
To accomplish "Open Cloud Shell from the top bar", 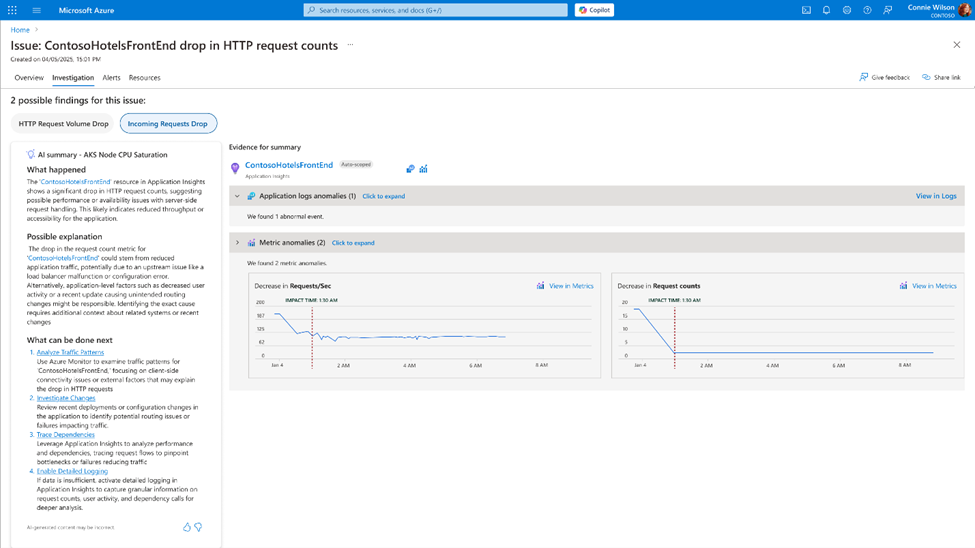I will pos(806,10).
